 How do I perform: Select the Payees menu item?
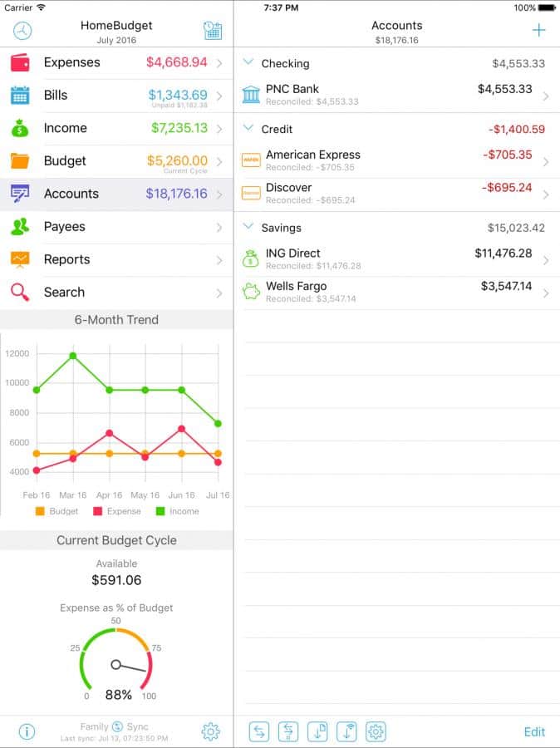click(116, 227)
